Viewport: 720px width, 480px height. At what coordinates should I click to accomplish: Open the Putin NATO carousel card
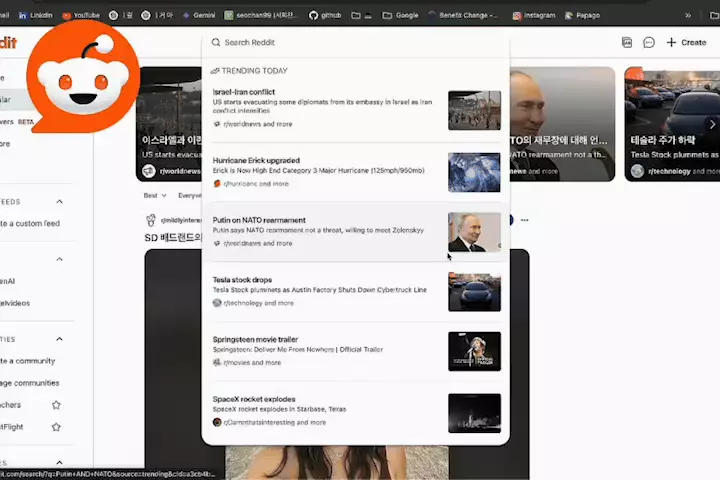[562, 124]
